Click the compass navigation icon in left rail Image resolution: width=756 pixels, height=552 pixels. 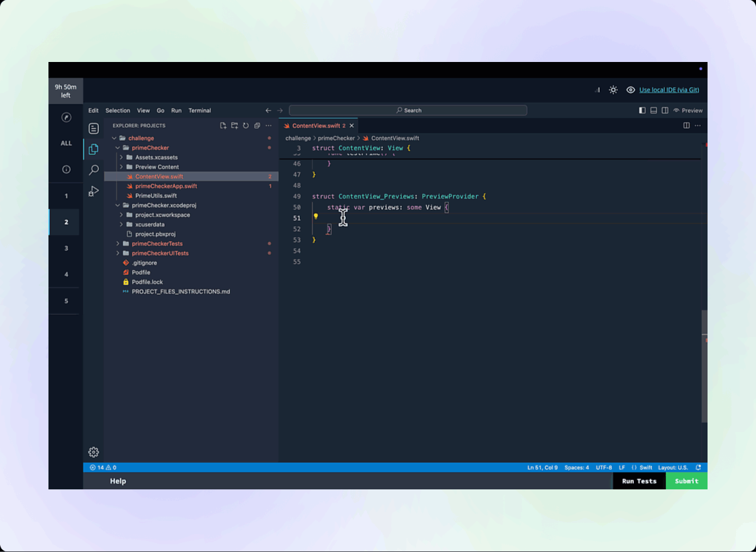click(x=67, y=118)
